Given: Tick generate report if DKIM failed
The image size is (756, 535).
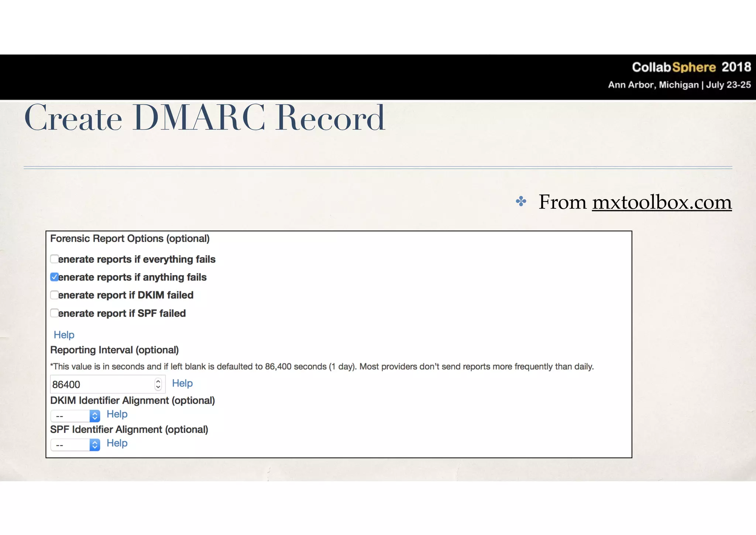Looking at the screenshot, I should (x=54, y=295).
